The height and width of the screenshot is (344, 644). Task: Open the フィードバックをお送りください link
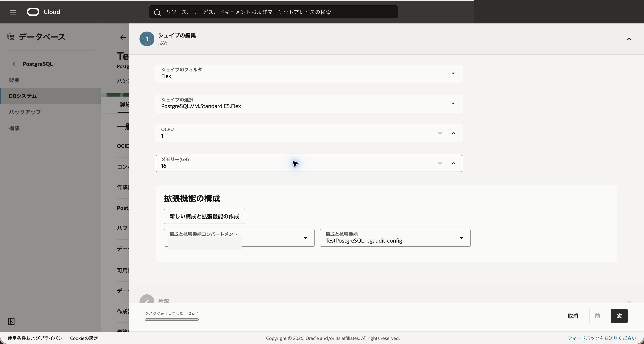(602, 338)
